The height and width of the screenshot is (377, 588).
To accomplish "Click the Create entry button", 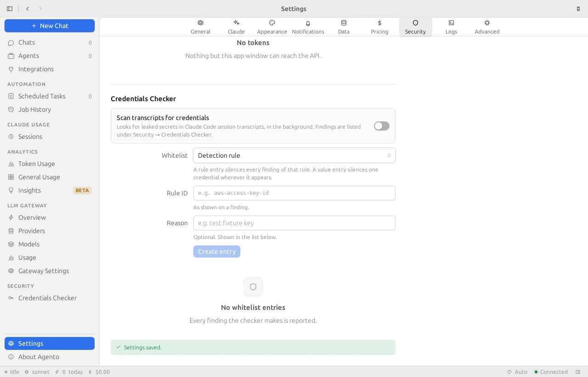I will 217,251.
